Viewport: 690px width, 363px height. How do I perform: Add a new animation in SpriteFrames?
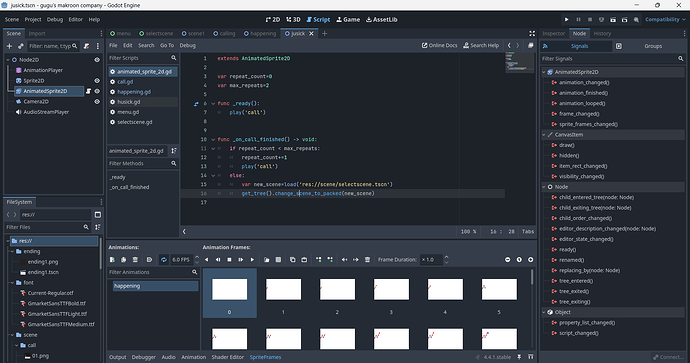point(112,260)
